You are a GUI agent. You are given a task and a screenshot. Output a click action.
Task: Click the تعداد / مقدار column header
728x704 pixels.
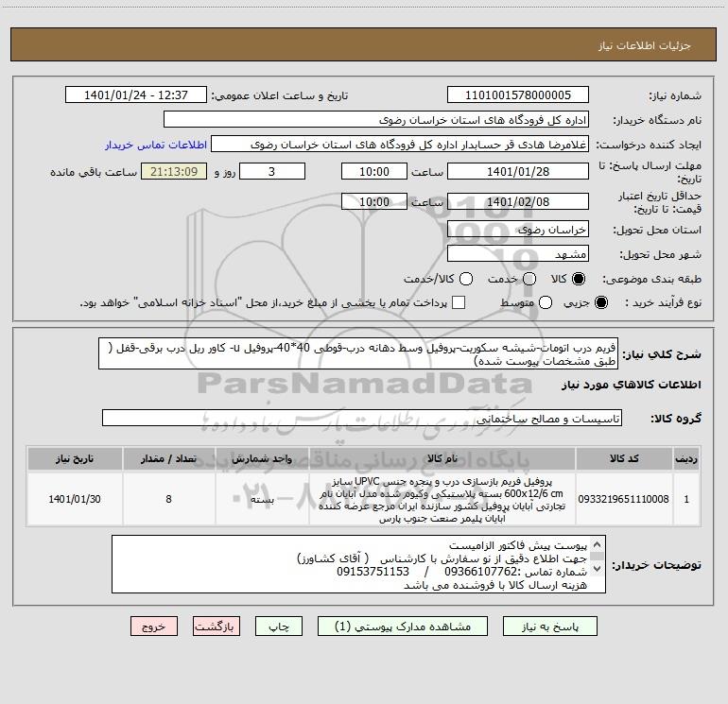tap(168, 458)
